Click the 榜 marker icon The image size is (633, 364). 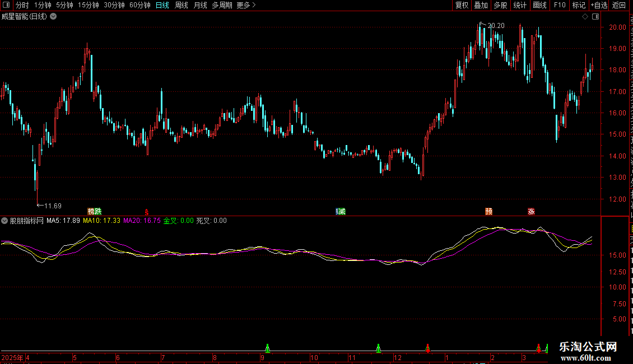click(91, 212)
